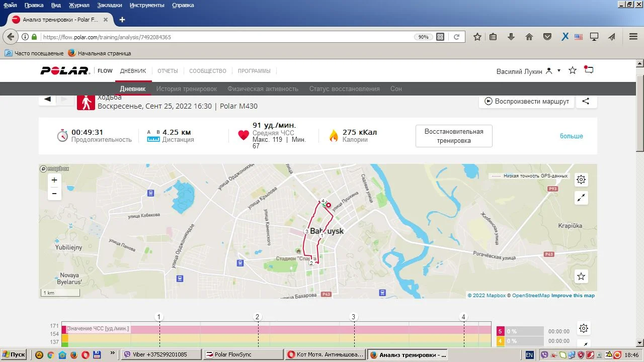Click the star favorite icon on map

(581, 276)
